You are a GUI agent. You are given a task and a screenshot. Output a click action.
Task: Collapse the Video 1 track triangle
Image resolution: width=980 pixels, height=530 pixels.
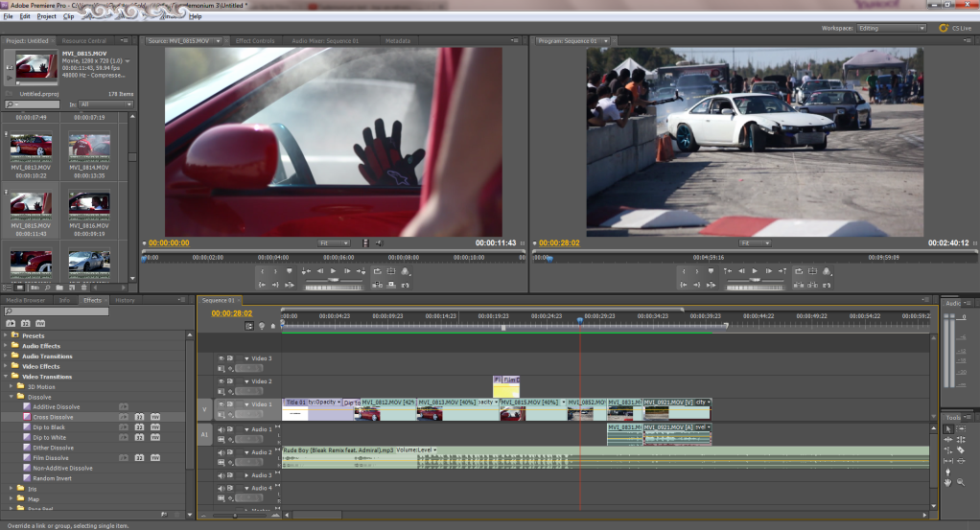(246, 404)
